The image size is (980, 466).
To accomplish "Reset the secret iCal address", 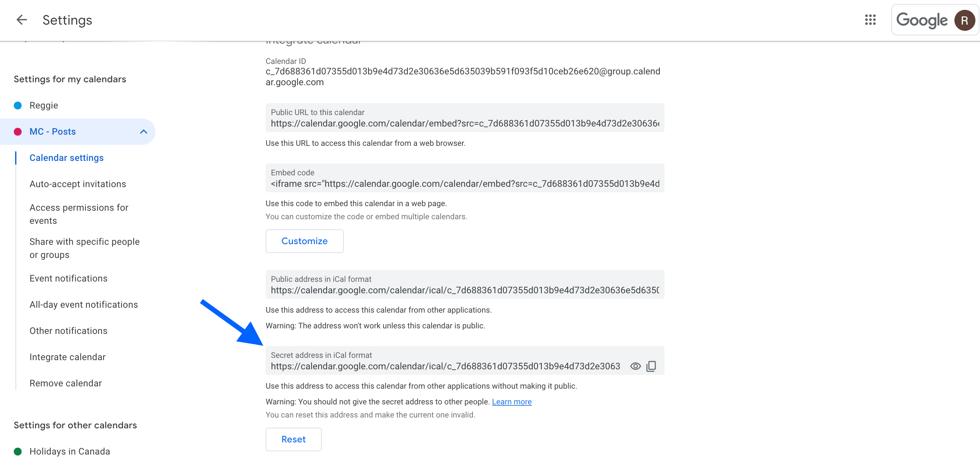I will [293, 439].
